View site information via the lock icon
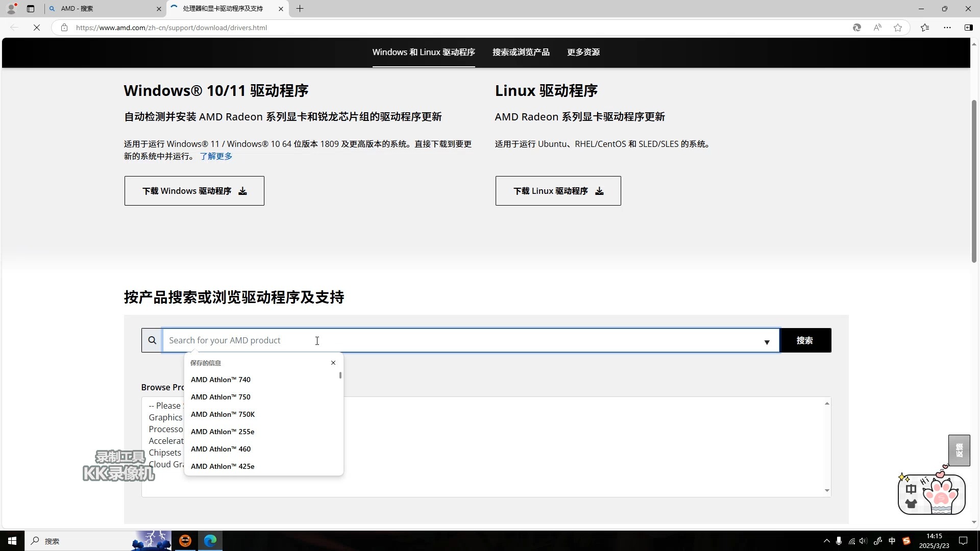This screenshot has height=551, width=980. 64,28
